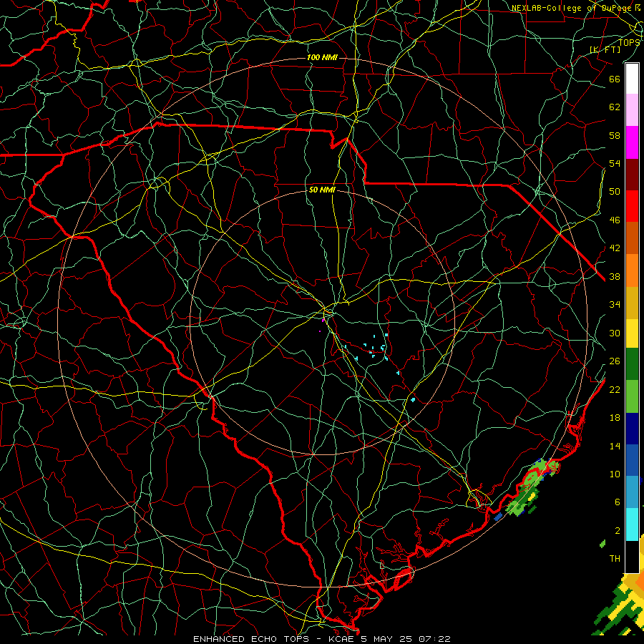The width and height of the screenshot is (644, 644).
Task: Click the light pink legend swatch near 62
Action: coord(632,110)
